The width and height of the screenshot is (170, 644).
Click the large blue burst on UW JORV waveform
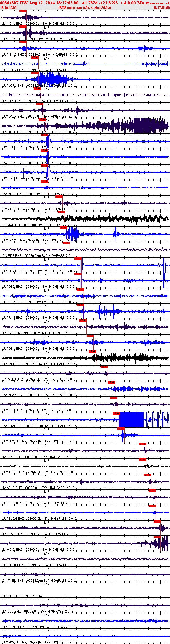(x=52, y=79)
